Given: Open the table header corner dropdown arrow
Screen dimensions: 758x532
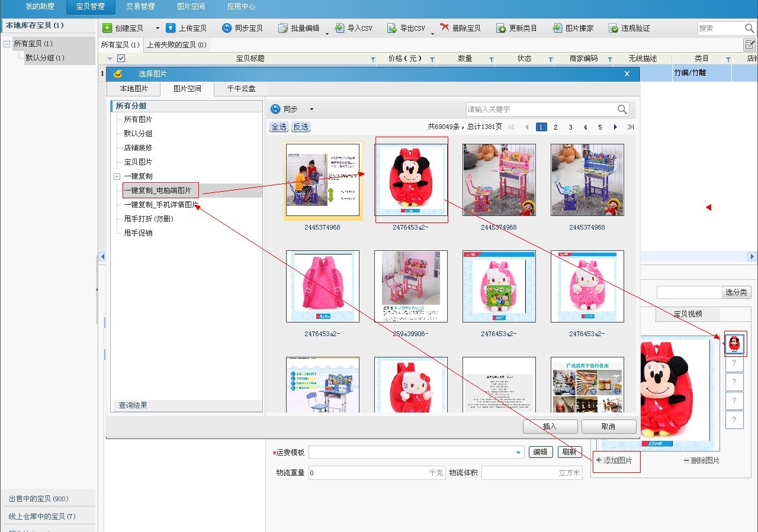Looking at the screenshot, I should click(x=110, y=59).
